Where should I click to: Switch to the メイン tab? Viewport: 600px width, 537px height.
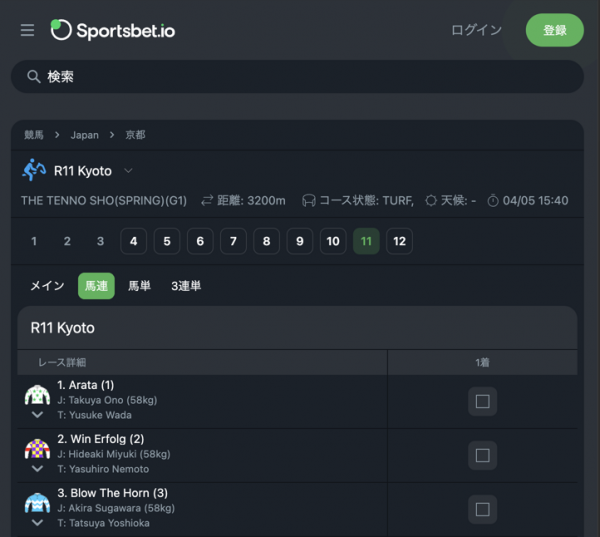pos(47,286)
